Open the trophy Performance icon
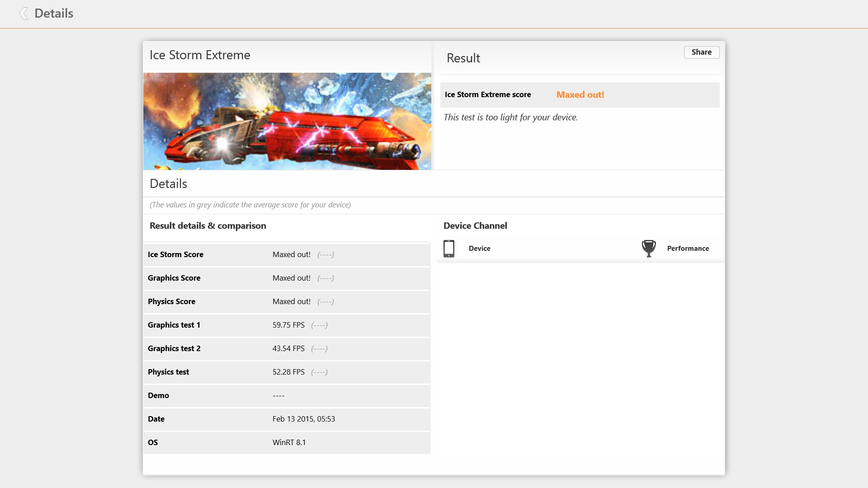Image resolution: width=868 pixels, height=488 pixels. pyautogui.click(x=649, y=249)
